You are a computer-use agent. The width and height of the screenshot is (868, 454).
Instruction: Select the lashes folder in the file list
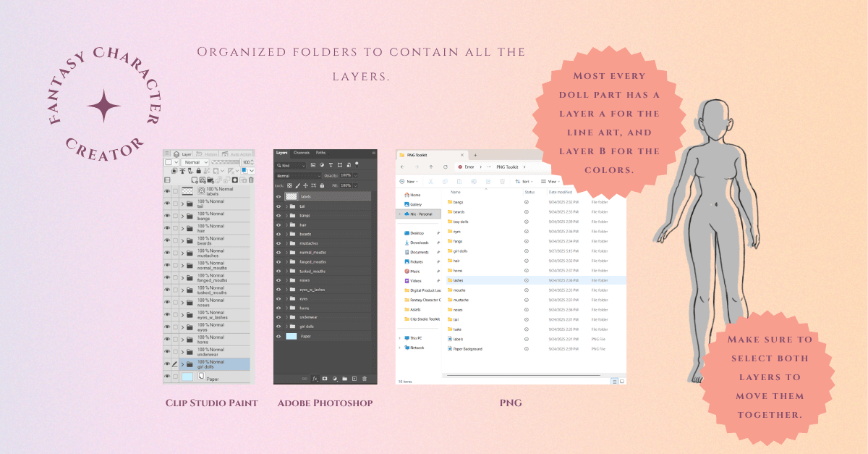click(x=459, y=279)
